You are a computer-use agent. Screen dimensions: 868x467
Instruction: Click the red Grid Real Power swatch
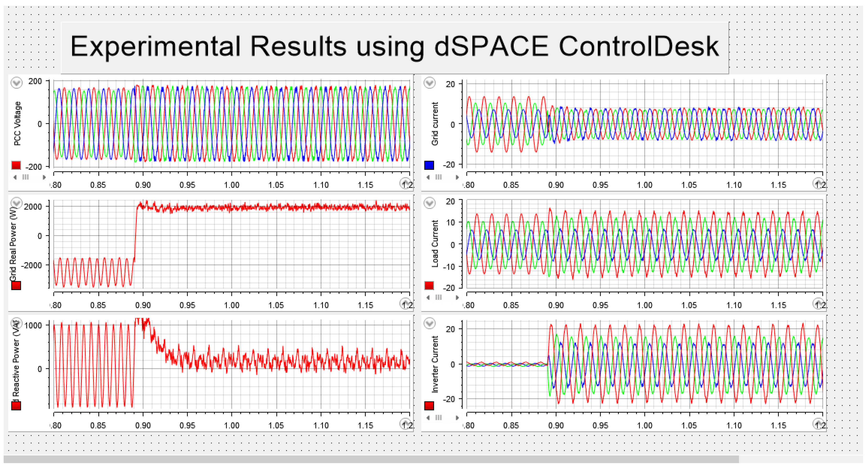point(16,286)
